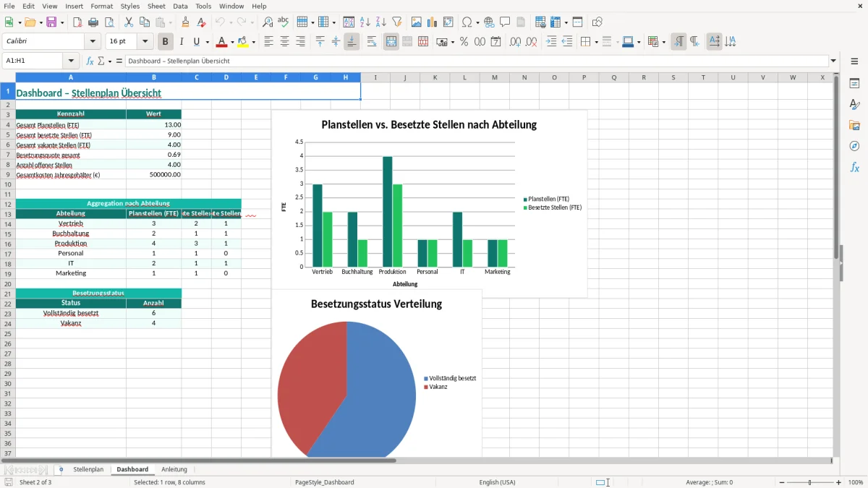This screenshot has height=488, width=868.
Task: Insert a Pivot Table from the toolbar
Action: [x=448, y=22]
